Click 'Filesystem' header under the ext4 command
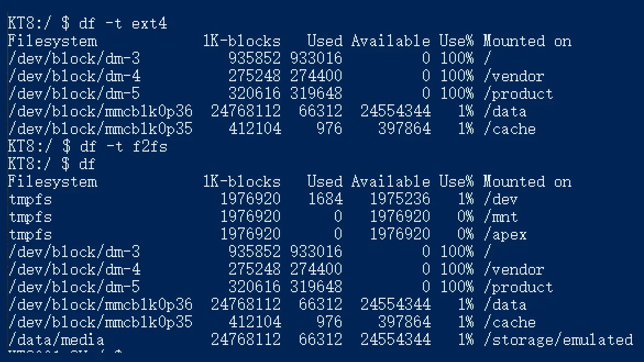This screenshot has height=362, width=644. pyautogui.click(x=52, y=41)
